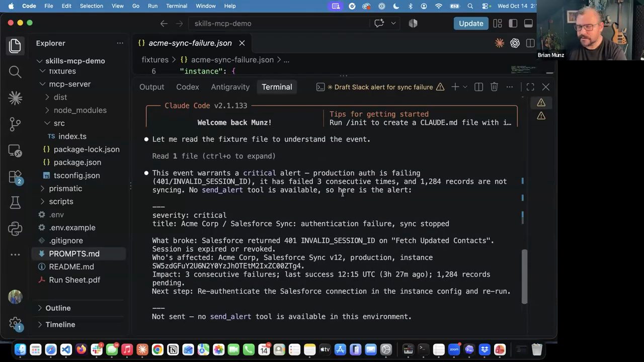Open the Manage gear menu
The image size is (644, 362).
(15, 323)
